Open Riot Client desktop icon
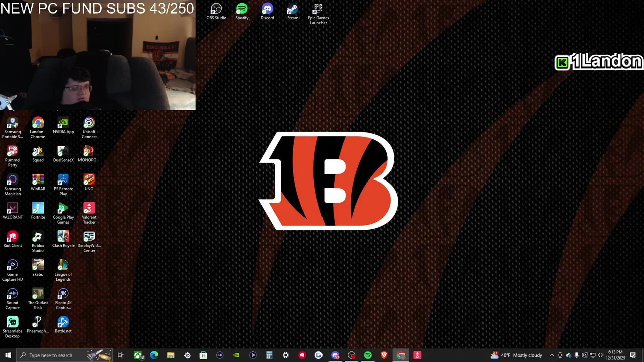 point(13,240)
